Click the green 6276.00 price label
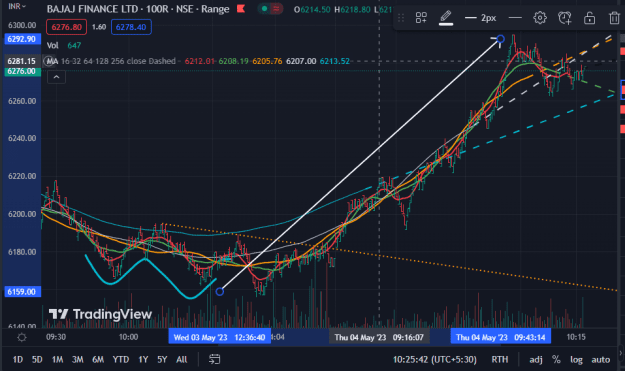The image size is (625, 371). point(22,71)
